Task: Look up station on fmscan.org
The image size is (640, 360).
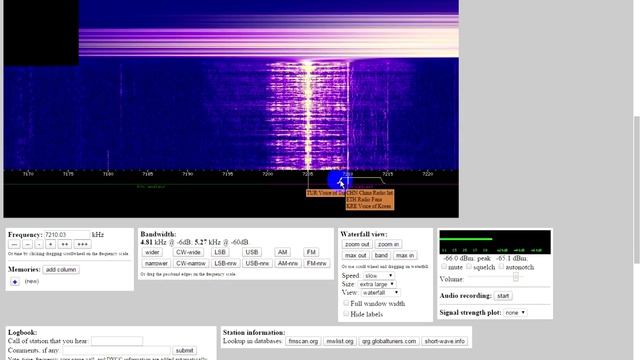Action: click(303, 341)
